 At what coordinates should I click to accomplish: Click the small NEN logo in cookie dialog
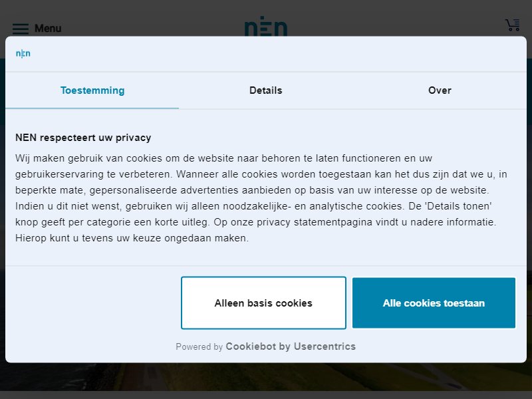coord(23,54)
